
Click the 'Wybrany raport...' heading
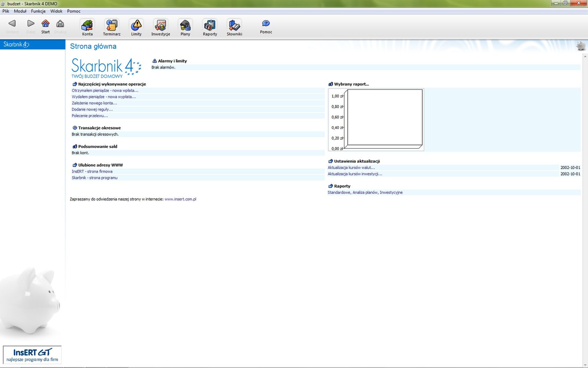point(351,84)
